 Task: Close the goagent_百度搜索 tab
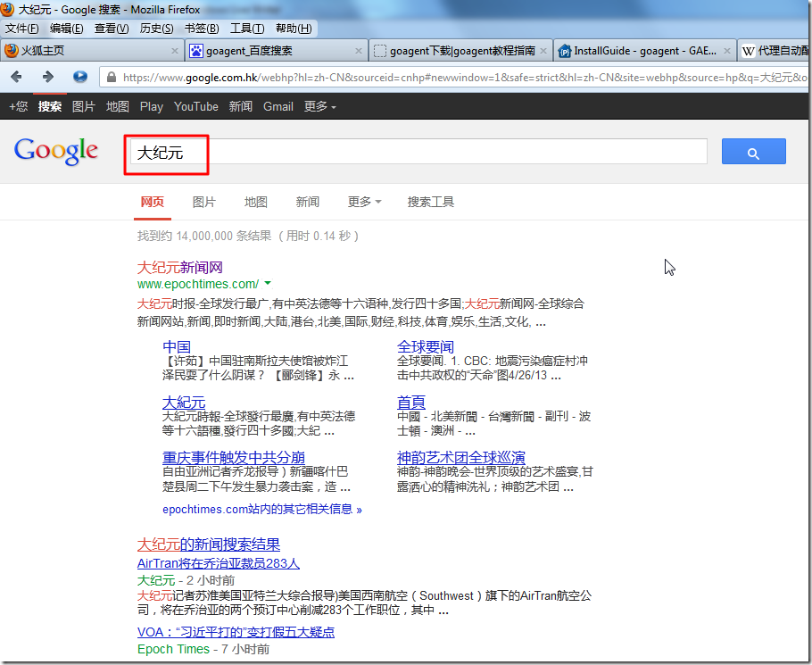click(x=359, y=51)
